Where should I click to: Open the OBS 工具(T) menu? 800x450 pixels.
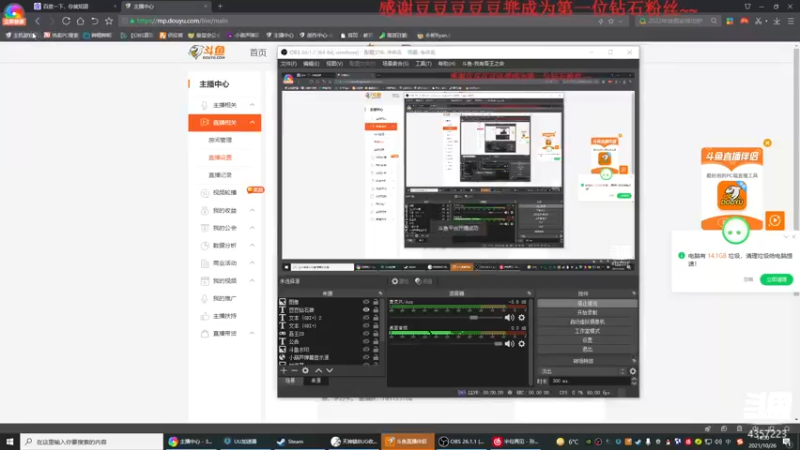click(x=423, y=64)
